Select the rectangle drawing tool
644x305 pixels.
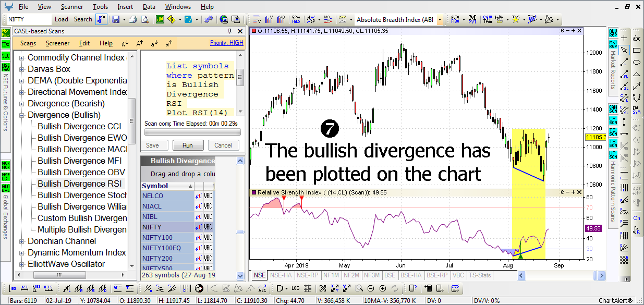point(637,50)
